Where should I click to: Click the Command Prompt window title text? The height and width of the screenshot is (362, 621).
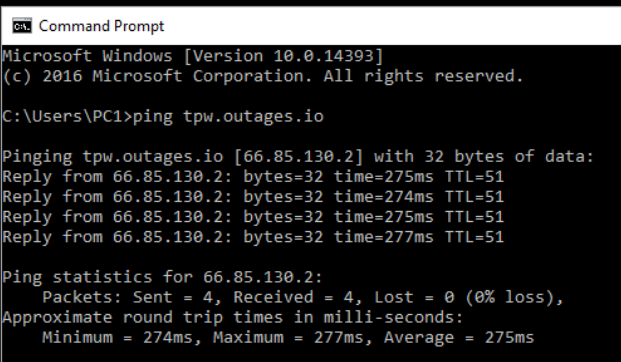coord(101,26)
